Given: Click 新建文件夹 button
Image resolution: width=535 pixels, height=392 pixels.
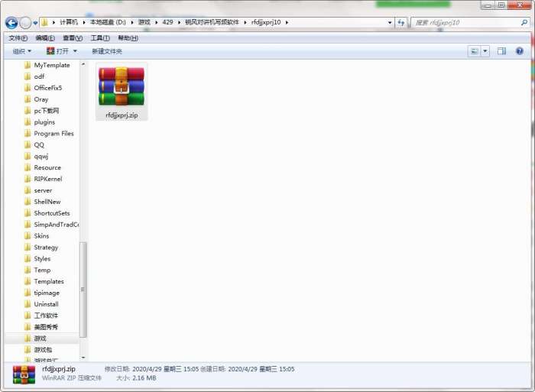Looking at the screenshot, I should (107, 51).
